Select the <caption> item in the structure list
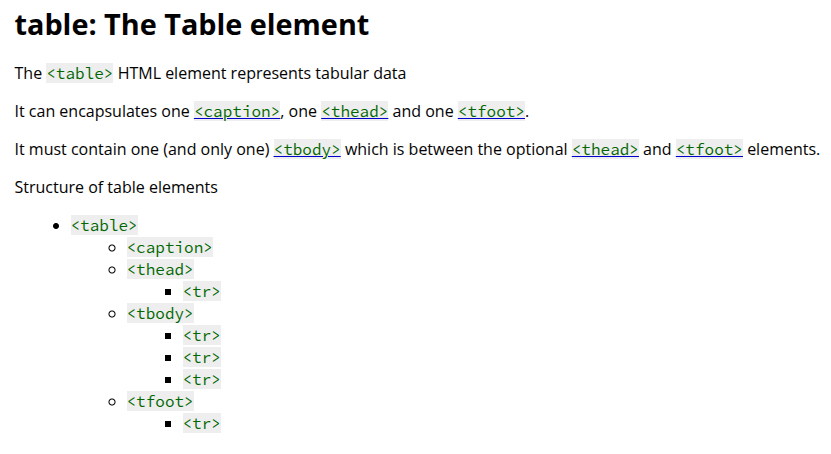Screen dimensions: 831x454 click(169, 248)
